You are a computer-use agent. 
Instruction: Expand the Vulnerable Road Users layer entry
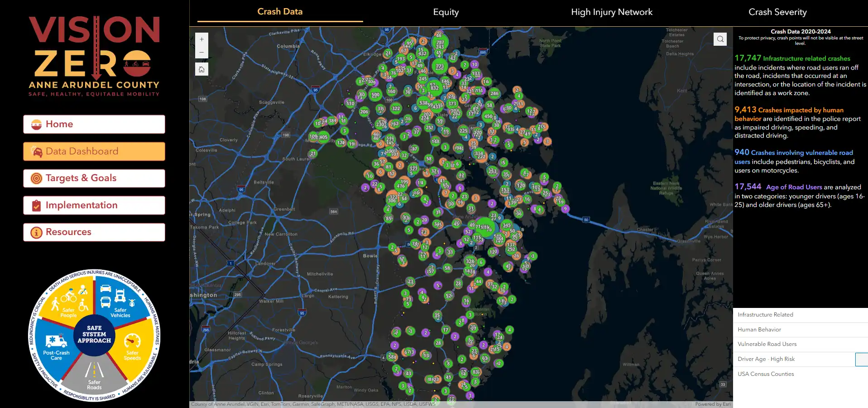click(x=767, y=344)
